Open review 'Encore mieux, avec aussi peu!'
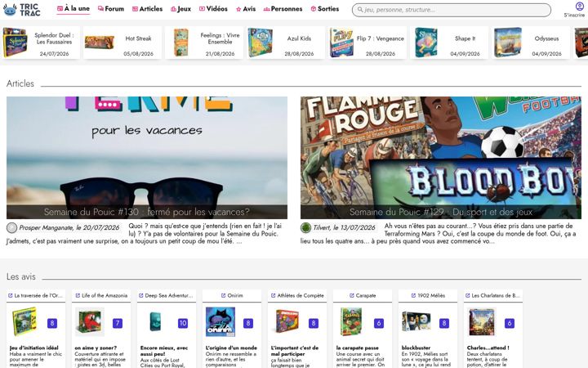Viewport: 588px width, 368px height. pyautogui.click(x=164, y=351)
